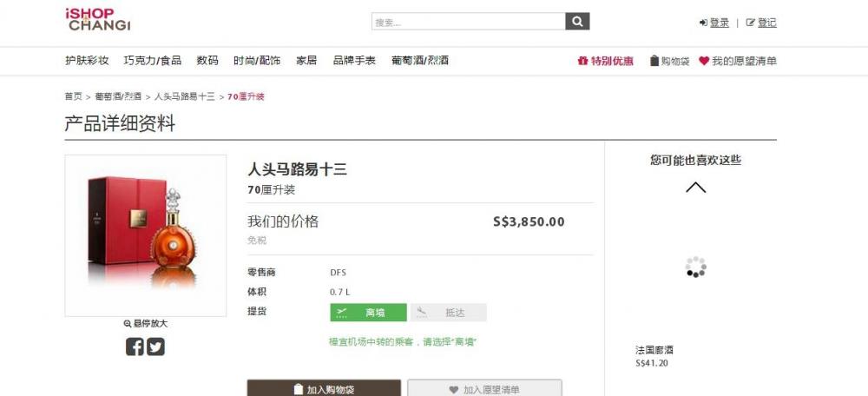Click 悬停放大 zoom label
868x396 pixels.
pos(146,323)
